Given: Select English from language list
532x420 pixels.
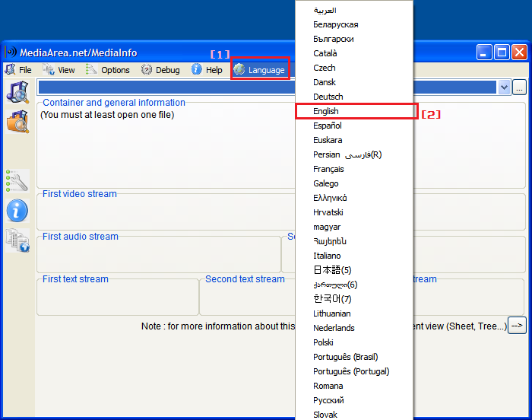Looking at the screenshot, I should (354, 111).
